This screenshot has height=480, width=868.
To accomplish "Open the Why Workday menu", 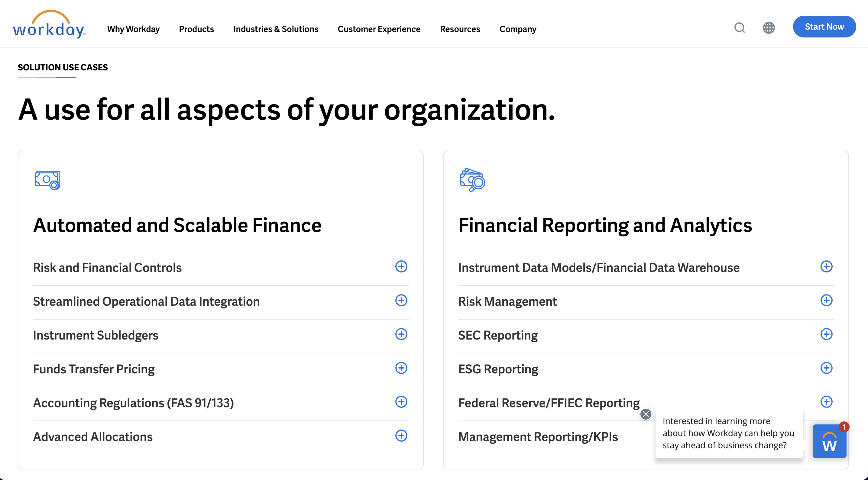I will [x=133, y=29].
